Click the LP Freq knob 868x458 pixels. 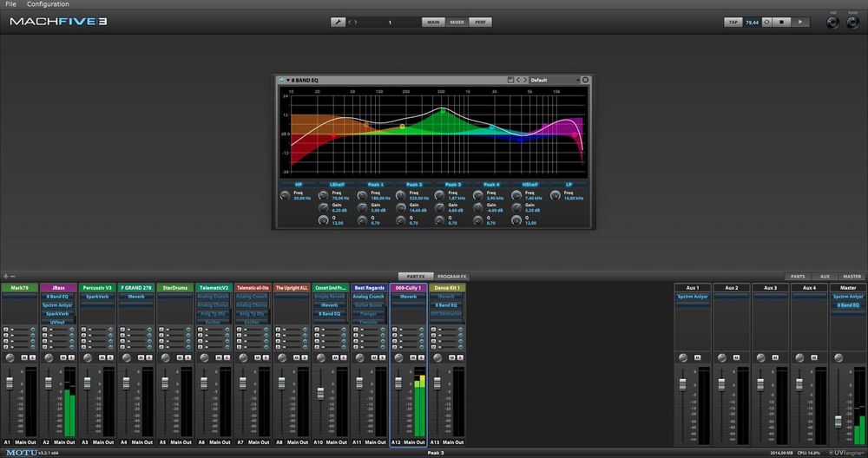point(556,195)
